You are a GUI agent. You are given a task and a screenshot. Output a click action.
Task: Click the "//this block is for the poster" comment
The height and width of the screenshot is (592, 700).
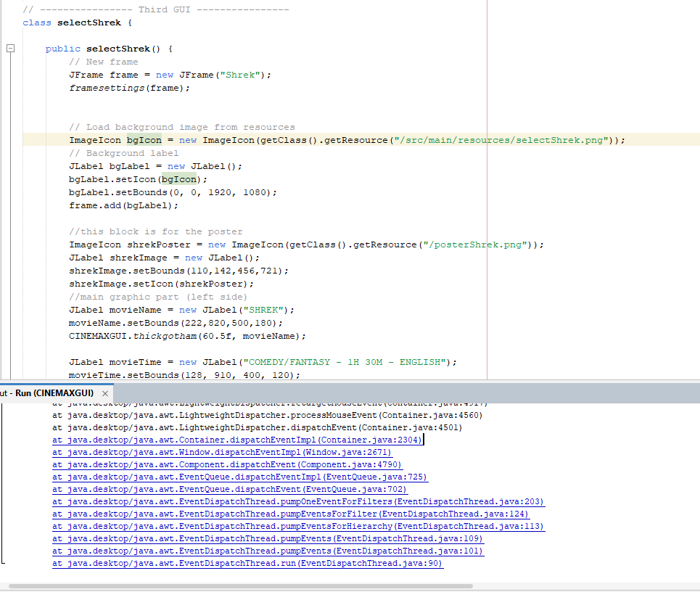(156, 231)
